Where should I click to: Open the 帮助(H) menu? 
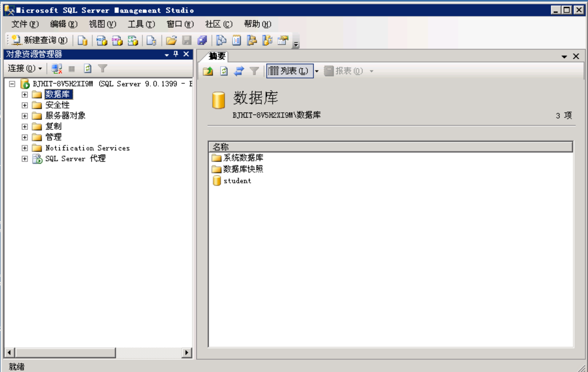[258, 25]
